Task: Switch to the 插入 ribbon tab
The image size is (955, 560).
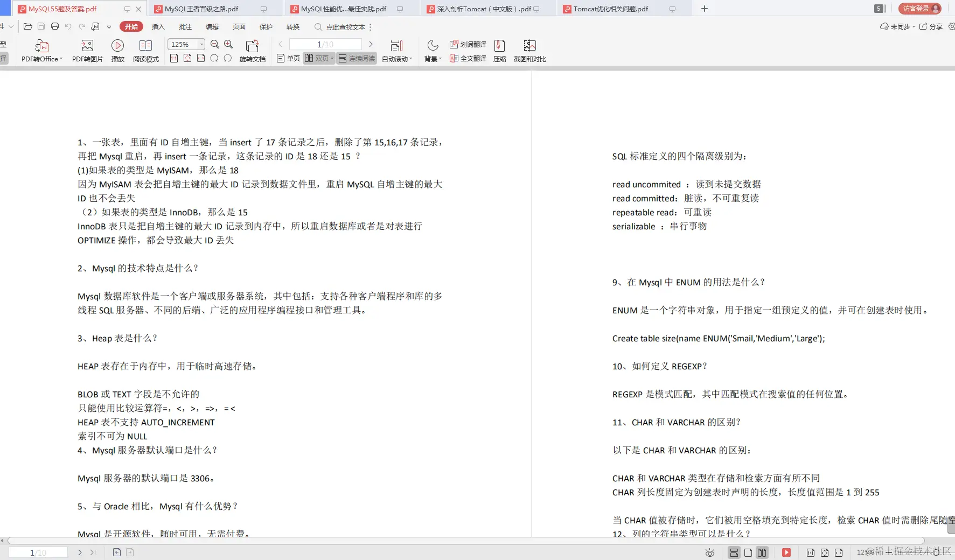Action: (157, 26)
